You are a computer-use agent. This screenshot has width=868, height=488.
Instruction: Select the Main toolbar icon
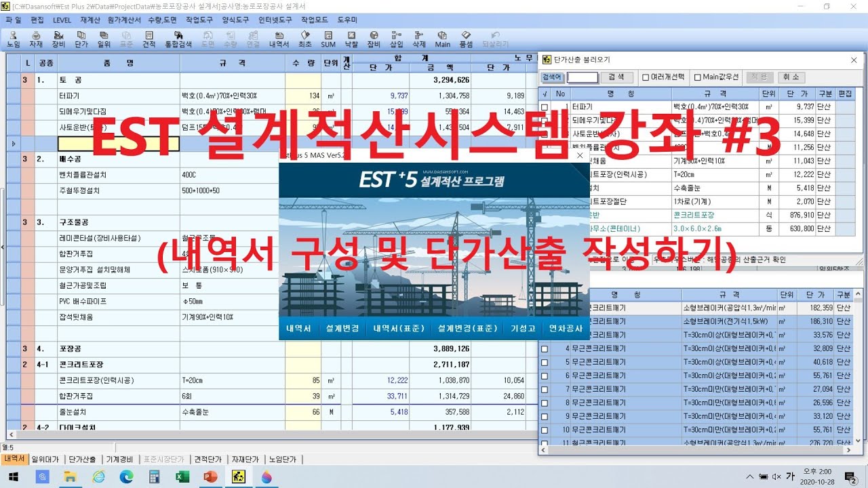[x=442, y=39]
